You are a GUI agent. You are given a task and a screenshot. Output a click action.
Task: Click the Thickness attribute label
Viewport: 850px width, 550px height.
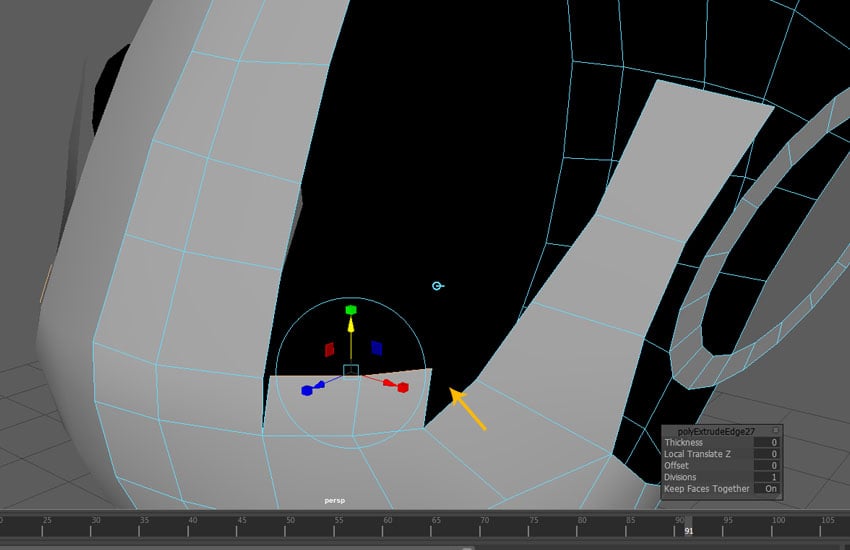(x=684, y=443)
